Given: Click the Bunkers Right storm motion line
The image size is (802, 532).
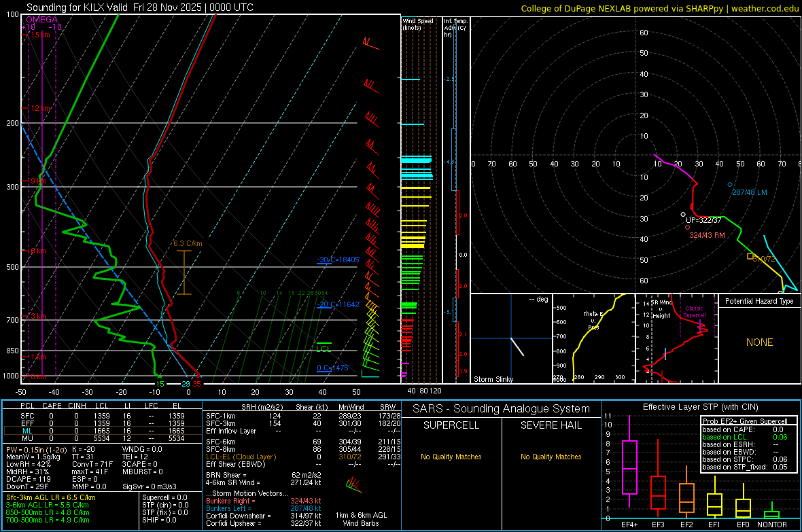Looking at the screenshot, I should click(264, 501).
